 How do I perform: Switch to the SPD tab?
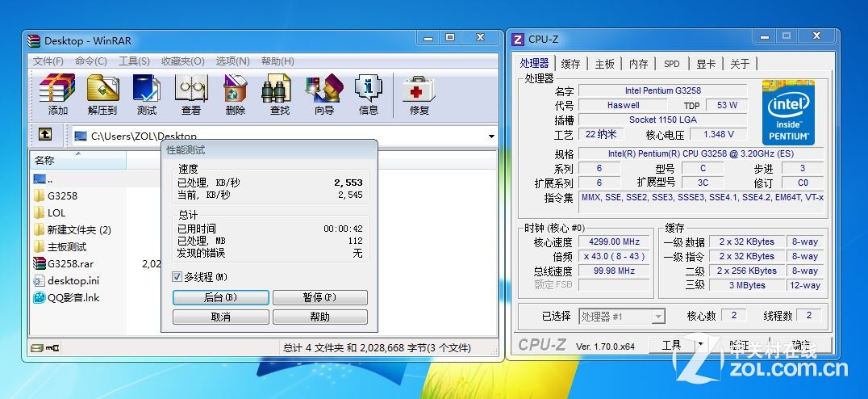[x=671, y=64]
